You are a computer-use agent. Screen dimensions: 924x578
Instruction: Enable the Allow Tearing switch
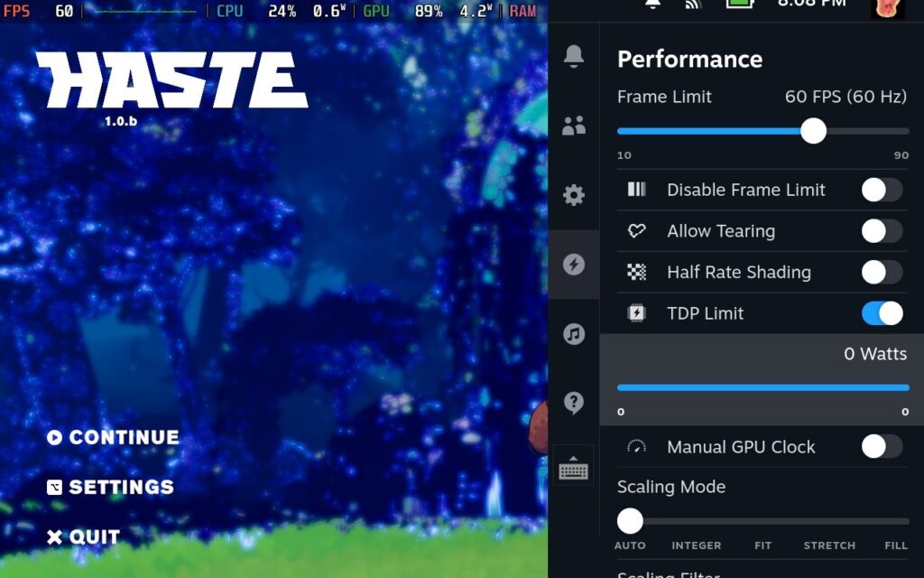coord(882,231)
